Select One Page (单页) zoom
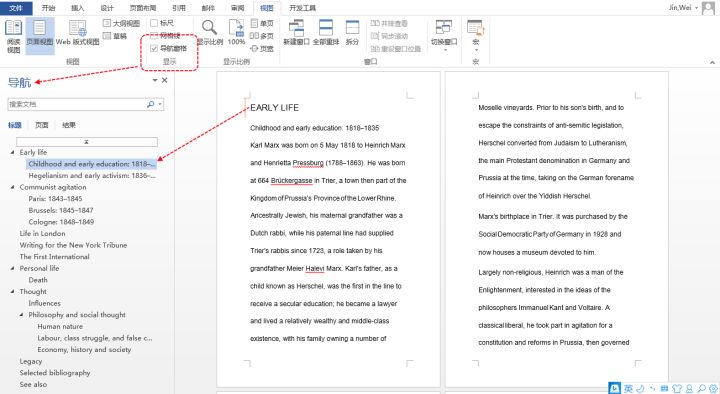 262,23
